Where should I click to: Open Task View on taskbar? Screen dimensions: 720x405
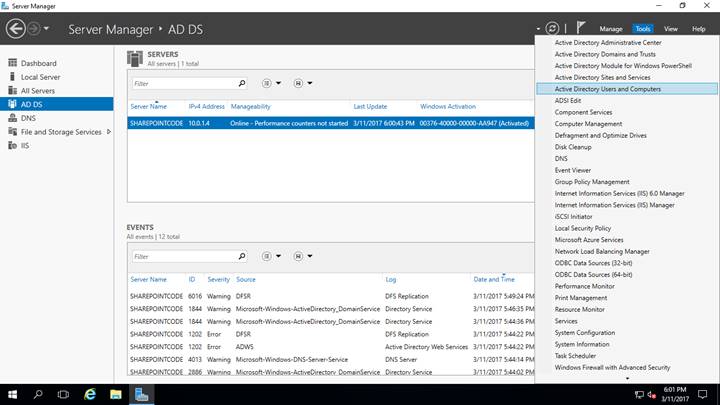click(63, 394)
